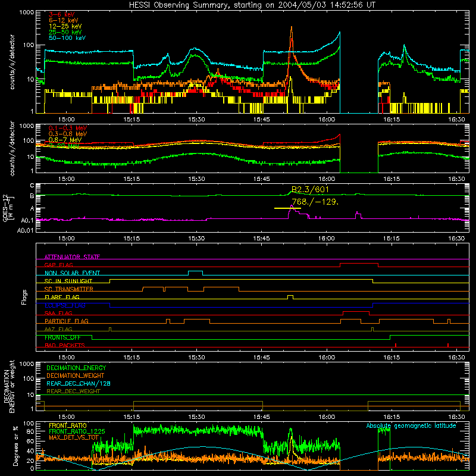Click the FRONTS_OFF flag label
The width and height of the screenshot is (476, 476).
pyautogui.click(x=62, y=337)
